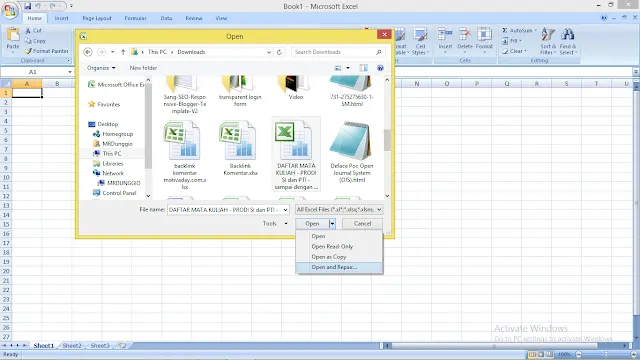Screen dimensions: 640x360
Task: Click New folder in the Open dialog
Action: click(x=143, y=68)
